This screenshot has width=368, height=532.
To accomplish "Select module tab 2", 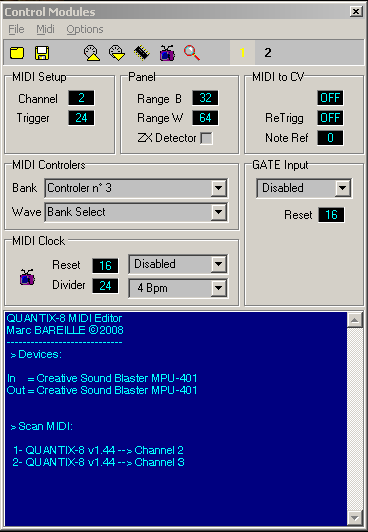I will coord(268,53).
